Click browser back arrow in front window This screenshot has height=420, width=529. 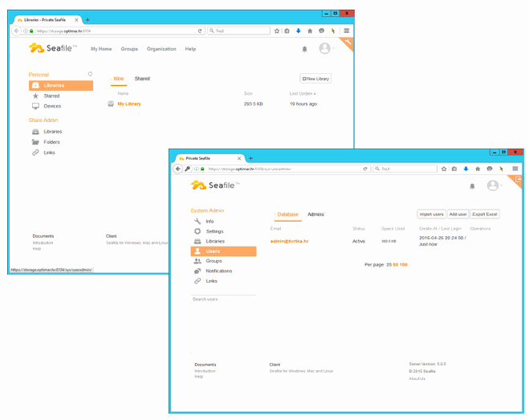(177, 169)
